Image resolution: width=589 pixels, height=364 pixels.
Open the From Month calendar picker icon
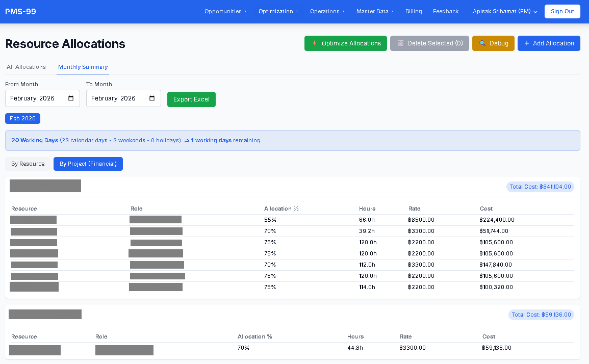(x=72, y=98)
